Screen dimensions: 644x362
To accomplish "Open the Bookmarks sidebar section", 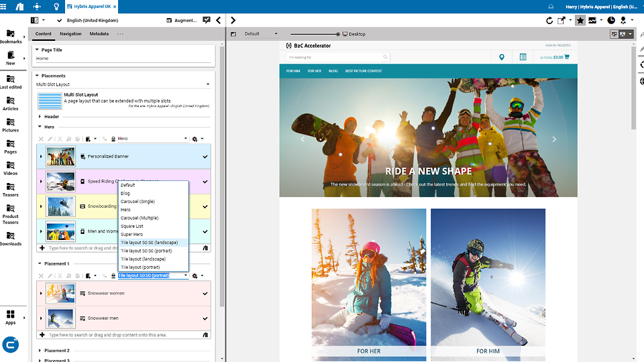I will [x=11, y=36].
